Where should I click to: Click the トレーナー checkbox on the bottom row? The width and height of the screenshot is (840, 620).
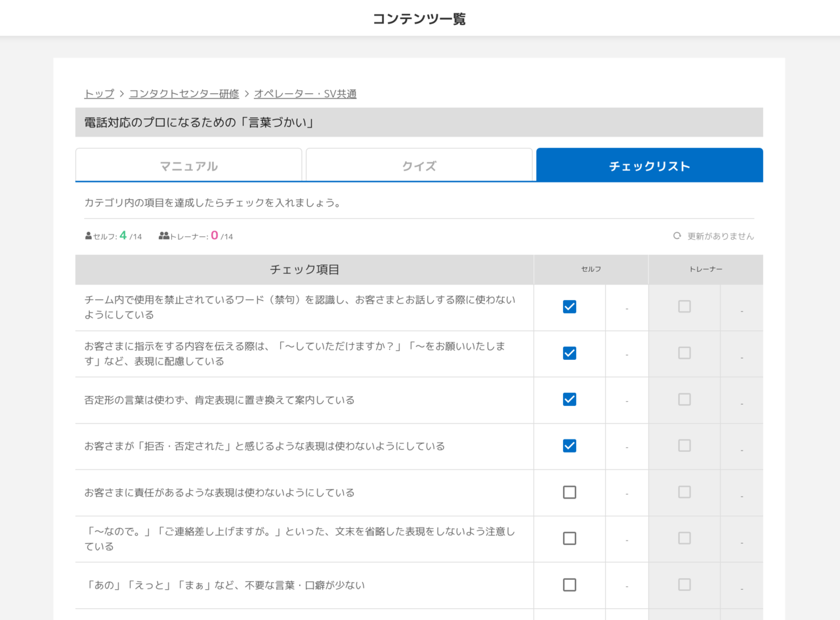coord(684,585)
